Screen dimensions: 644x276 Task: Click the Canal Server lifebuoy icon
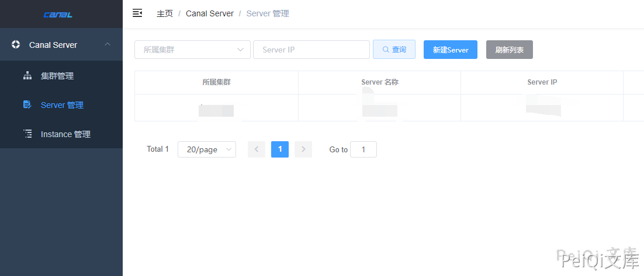[16, 45]
